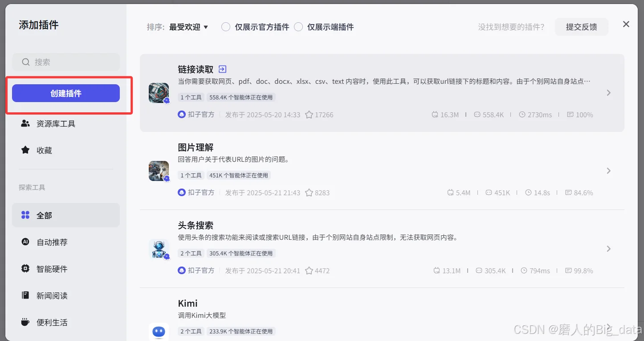Click the 2 个工具 tag under 头条搜索
The image size is (644, 341).
click(191, 253)
